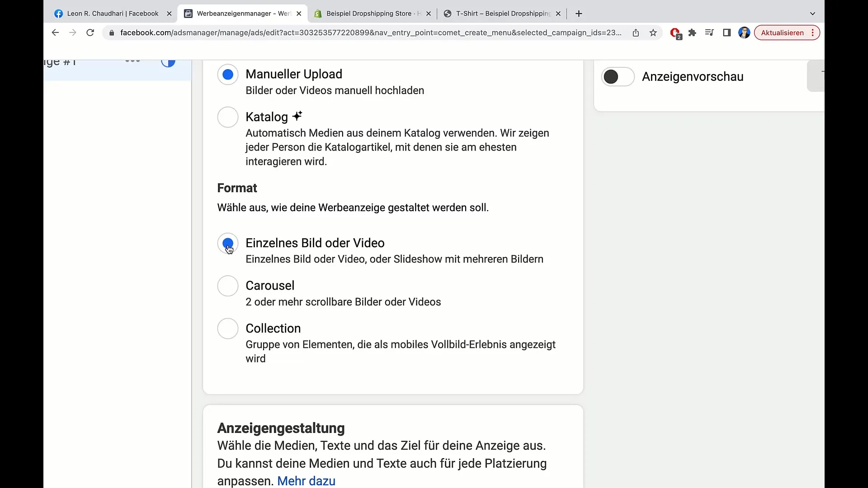868x488 pixels.
Task: Share this page via the share icon
Action: pyautogui.click(x=636, y=33)
